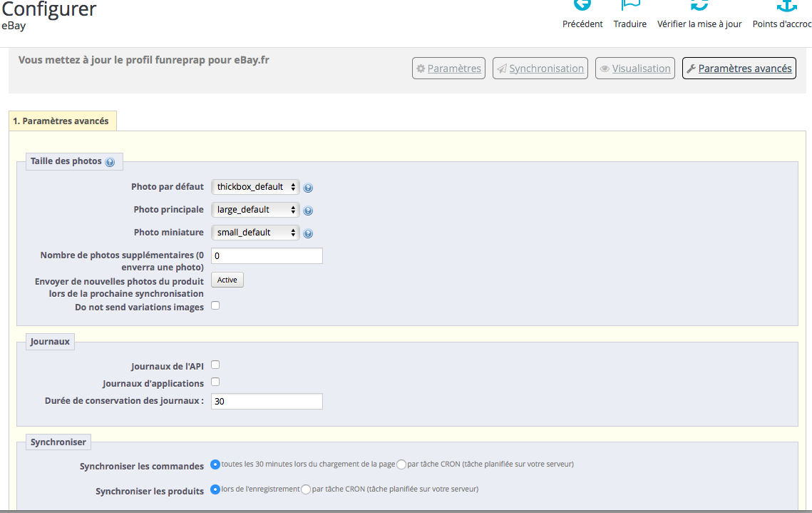Select the 1. Paramètres avancés section tab
The width and height of the screenshot is (812, 513).
(x=63, y=121)
